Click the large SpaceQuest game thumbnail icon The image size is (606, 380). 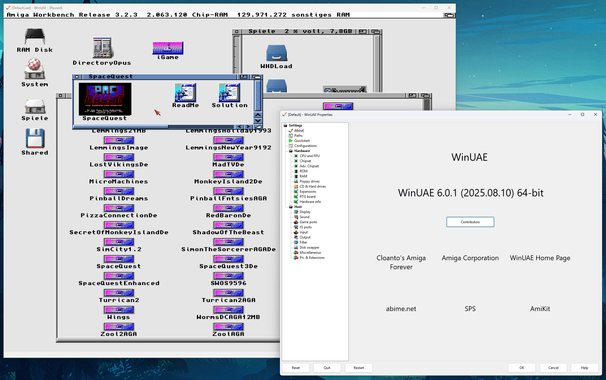(105, 99)
